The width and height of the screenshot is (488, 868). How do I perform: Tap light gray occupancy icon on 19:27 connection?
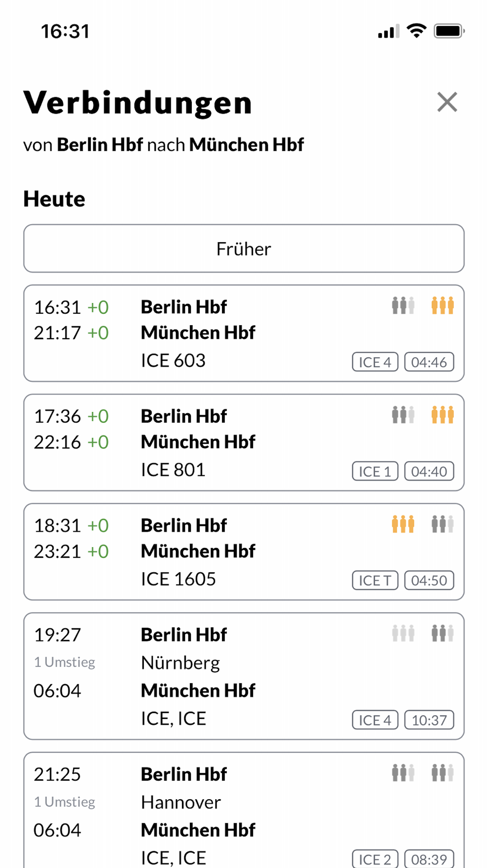pyautogui.click(x=403, y=634)
